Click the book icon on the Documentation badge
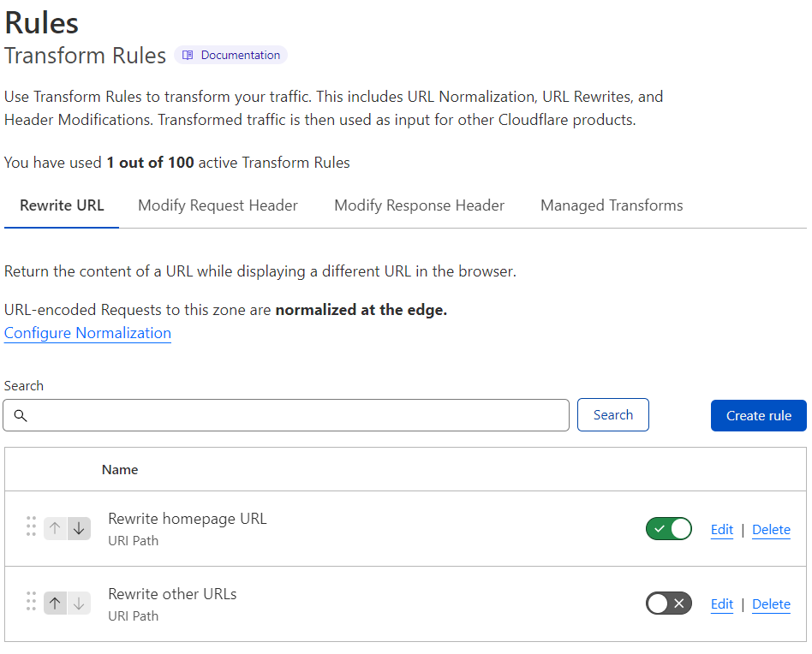Image resolution: width=812 pixels, height=654 pixels. coord(188,54)
